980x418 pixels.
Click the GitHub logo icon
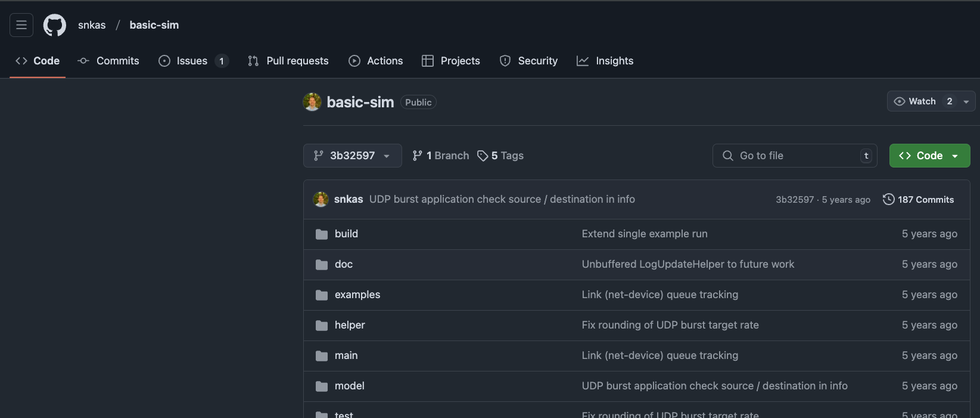click(x=55, y=25)
